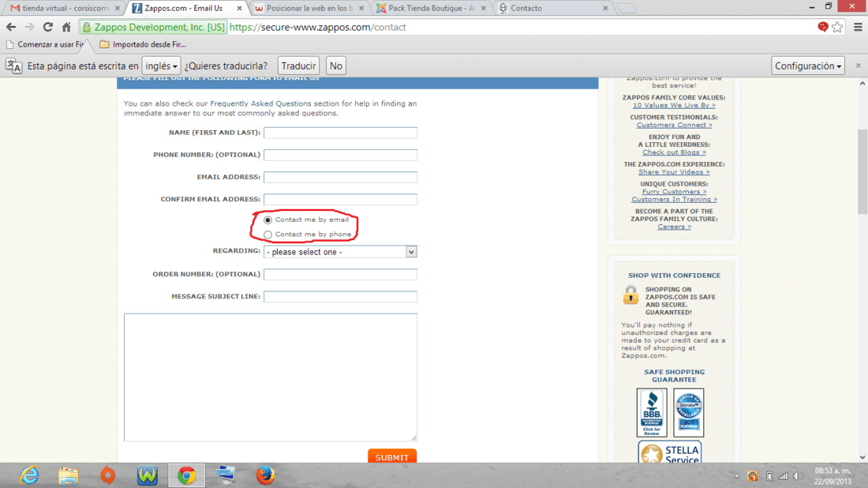Screen dimensions: 868x488
Task: Reload the Zappos contact page
Action: [48, 27]
